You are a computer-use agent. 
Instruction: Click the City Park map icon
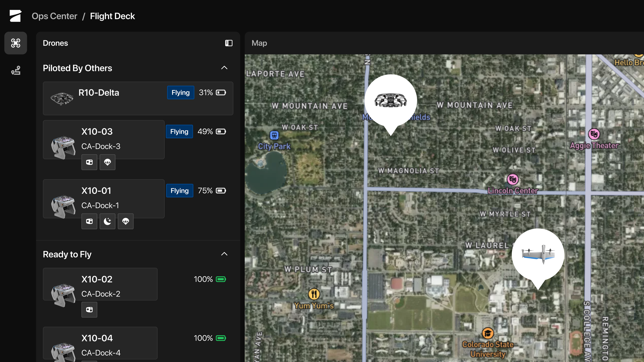(x=274, y=135)
